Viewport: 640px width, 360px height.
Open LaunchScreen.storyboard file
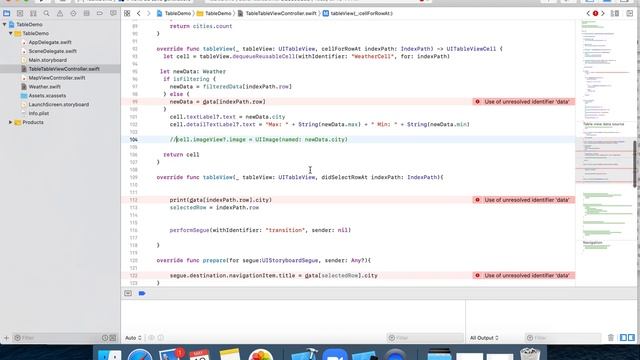click(x=58, y=104)
